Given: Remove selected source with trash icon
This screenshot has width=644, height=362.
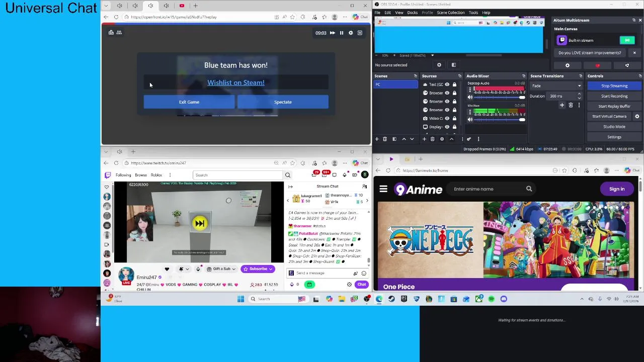Looking at the screenshot, I should [432, 139].
